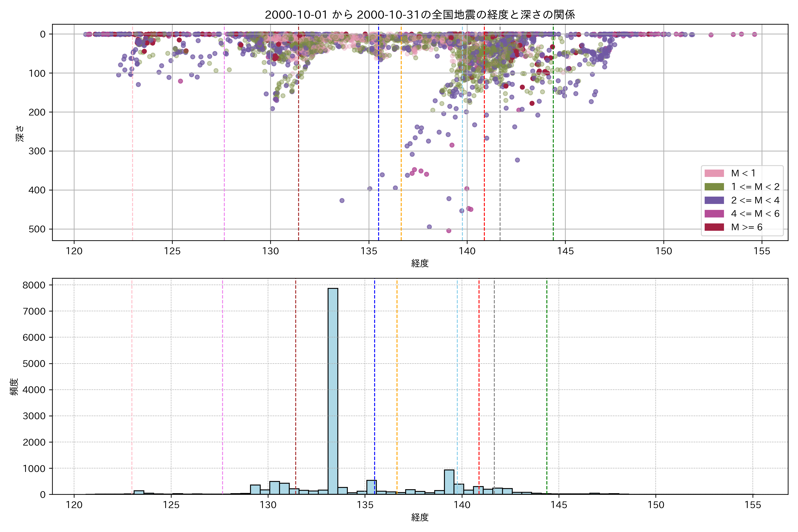The height and width of the screenshot is (532, 798).
Task: Click the magenta 4 <= M < 6 legend swatch
Action: (x=714, y=214)
